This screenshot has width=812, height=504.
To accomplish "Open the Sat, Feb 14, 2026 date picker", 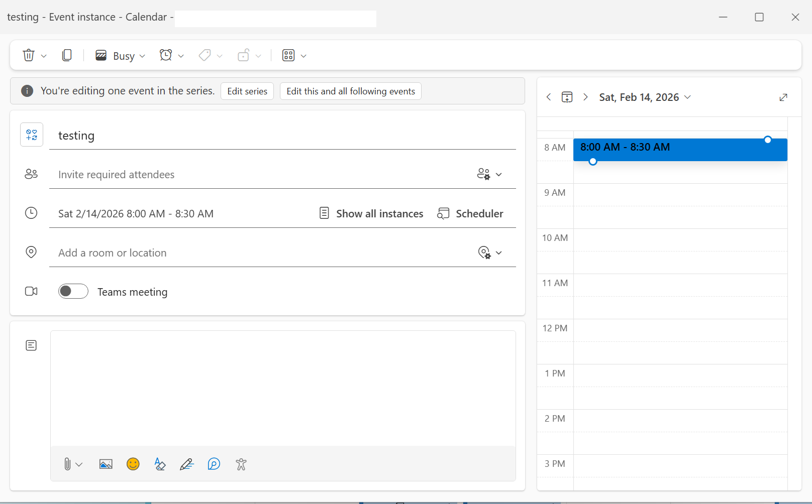I will click(x=645, y=97).
